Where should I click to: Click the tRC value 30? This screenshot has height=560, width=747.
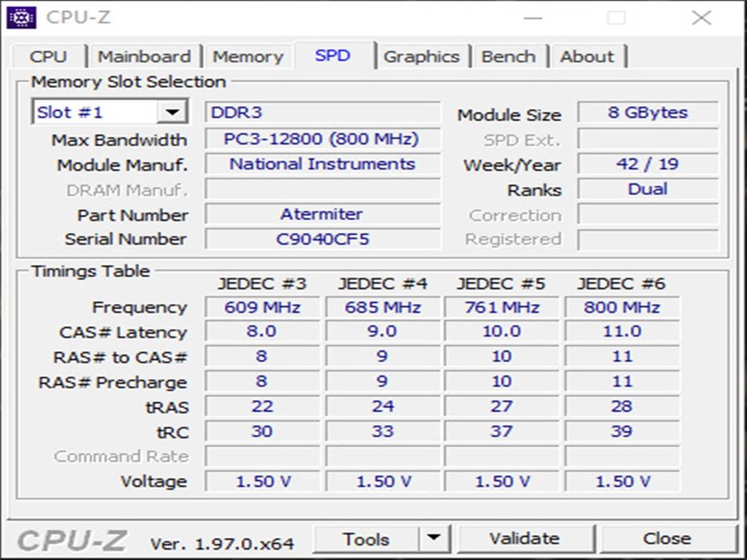263,431
